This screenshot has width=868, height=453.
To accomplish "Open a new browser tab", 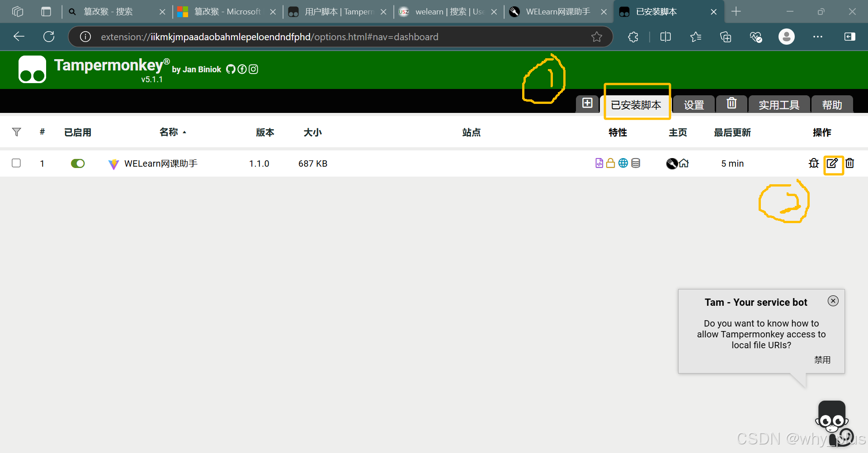I will point(736,12).
